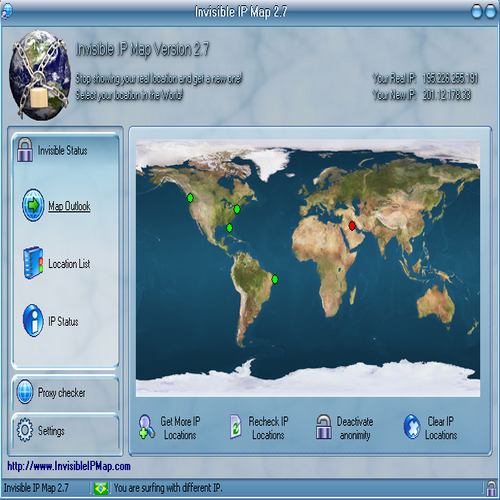Click the Clear IP Locations X icon
This screenshot has width=500, height=500.
tap(412, 426)
